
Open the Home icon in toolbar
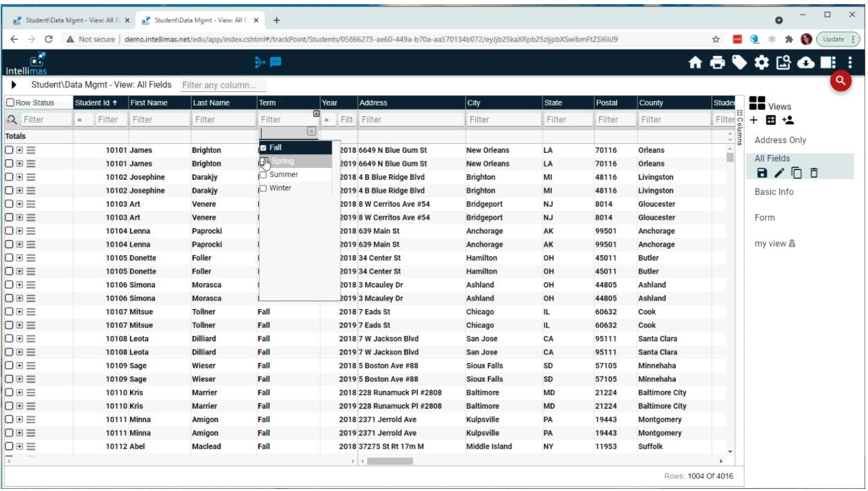(x=695, y=63)
